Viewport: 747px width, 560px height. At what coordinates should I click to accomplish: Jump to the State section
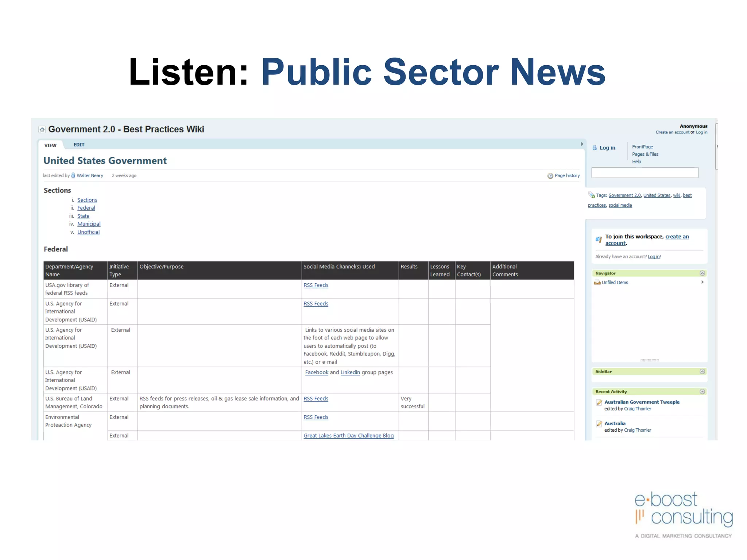tap(83, 216)
